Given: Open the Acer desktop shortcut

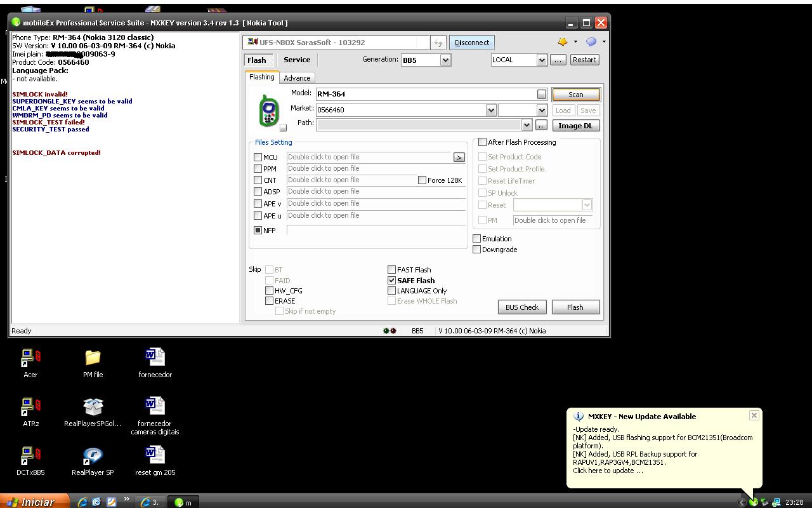Looking at the screenshot, I should 30,363.
